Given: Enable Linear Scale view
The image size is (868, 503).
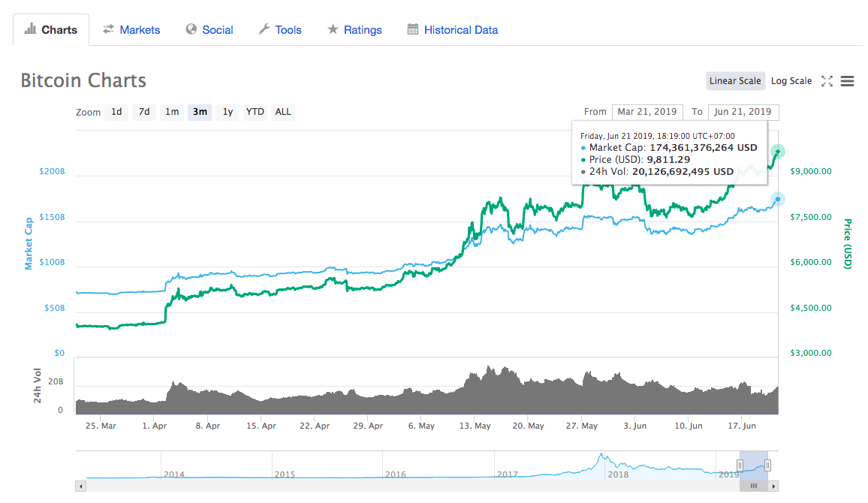Looking at the screenshot, I should point(735,81).
